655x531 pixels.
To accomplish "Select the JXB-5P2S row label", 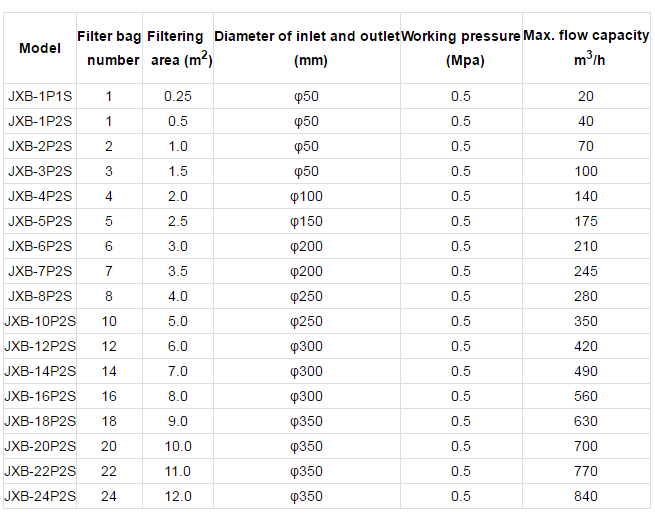I will [40, 221].
